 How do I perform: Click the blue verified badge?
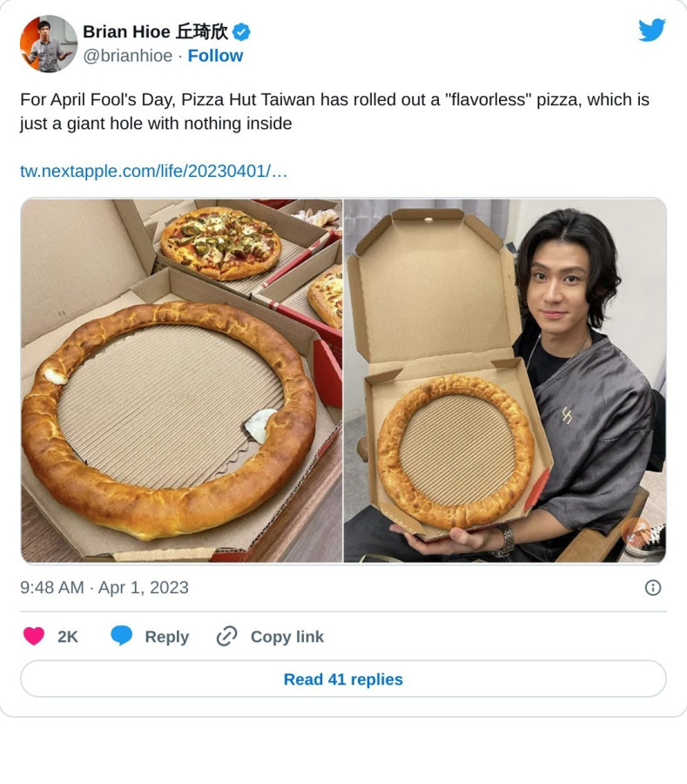pos(241,32)
